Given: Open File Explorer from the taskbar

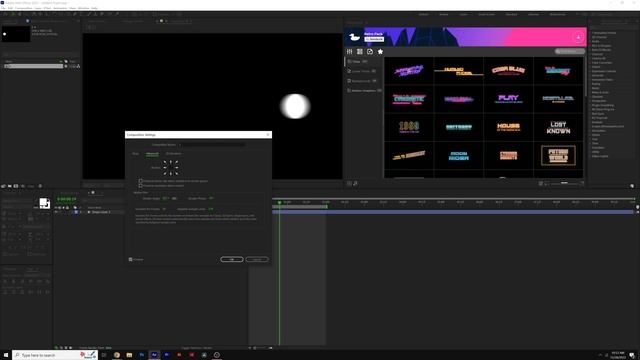Looking at the screenshot, I should (129, 355).
